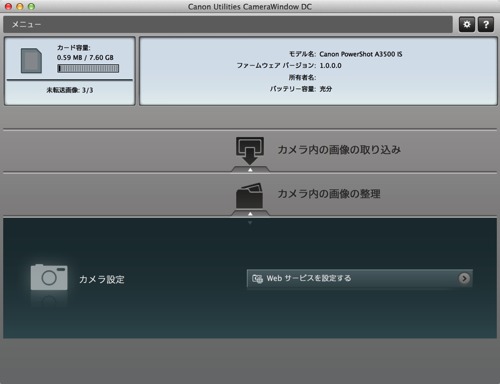Collapse the カメラ設定 section arrow
Viewport: 500px width, 384px height.
click(250, 222)
